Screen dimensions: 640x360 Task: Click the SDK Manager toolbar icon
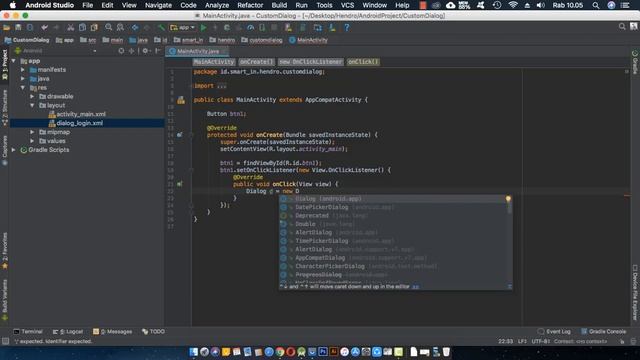tap(332, 27)
